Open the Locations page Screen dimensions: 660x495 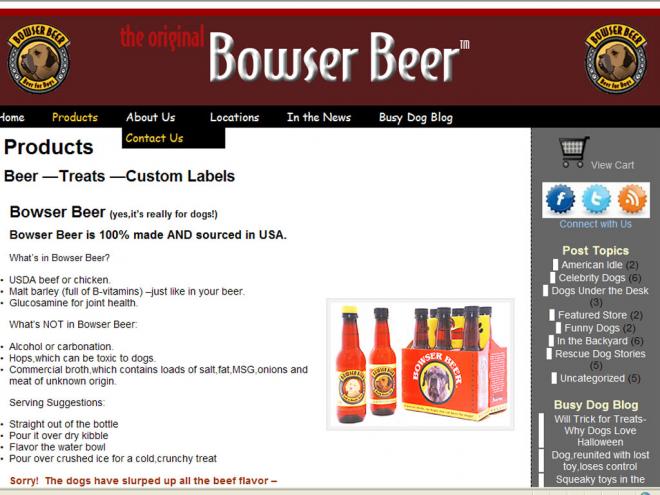click(234, 117)
